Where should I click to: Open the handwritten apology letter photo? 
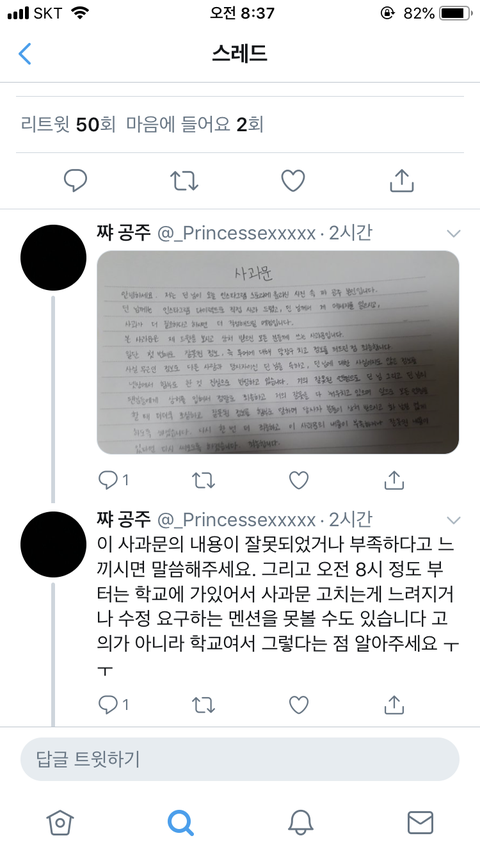[x=278, y=352]
